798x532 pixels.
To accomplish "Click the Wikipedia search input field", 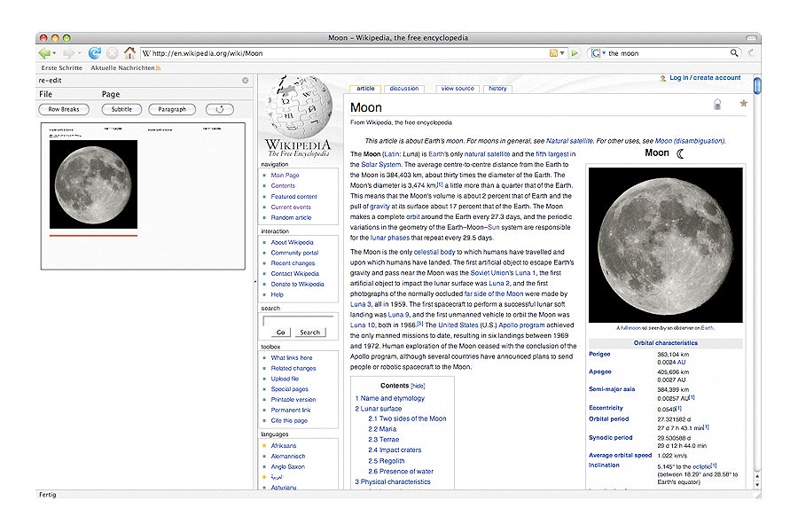I will (x=298, y=320).
